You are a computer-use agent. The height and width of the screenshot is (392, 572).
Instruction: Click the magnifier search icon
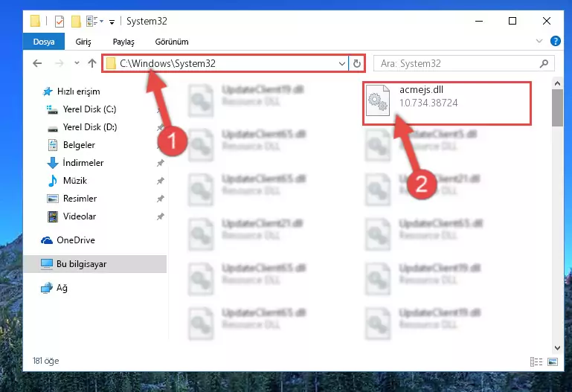point(544,63)
